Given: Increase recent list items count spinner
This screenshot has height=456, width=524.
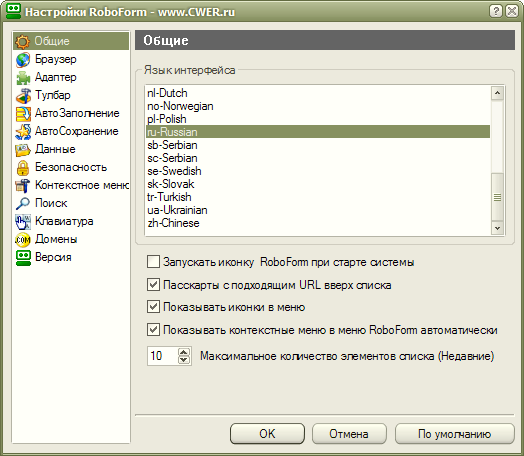Looking at the screenshot, I should (x=184, y=352).
